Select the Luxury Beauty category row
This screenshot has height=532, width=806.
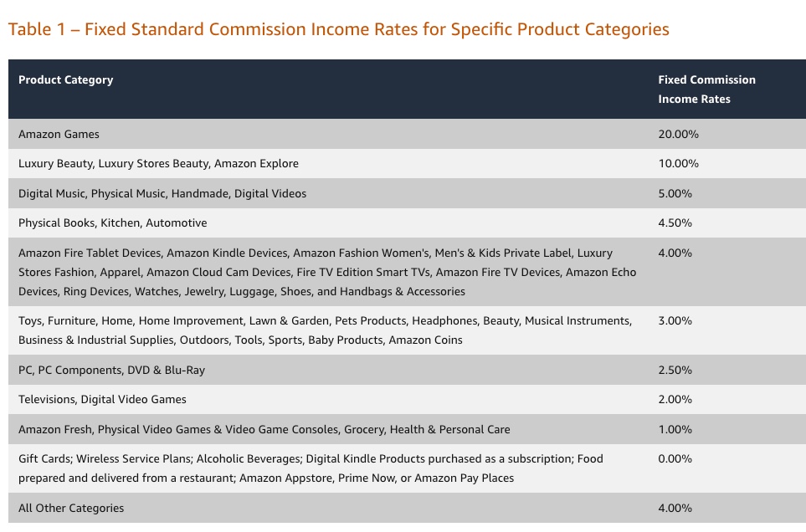[x=158, y=163]
